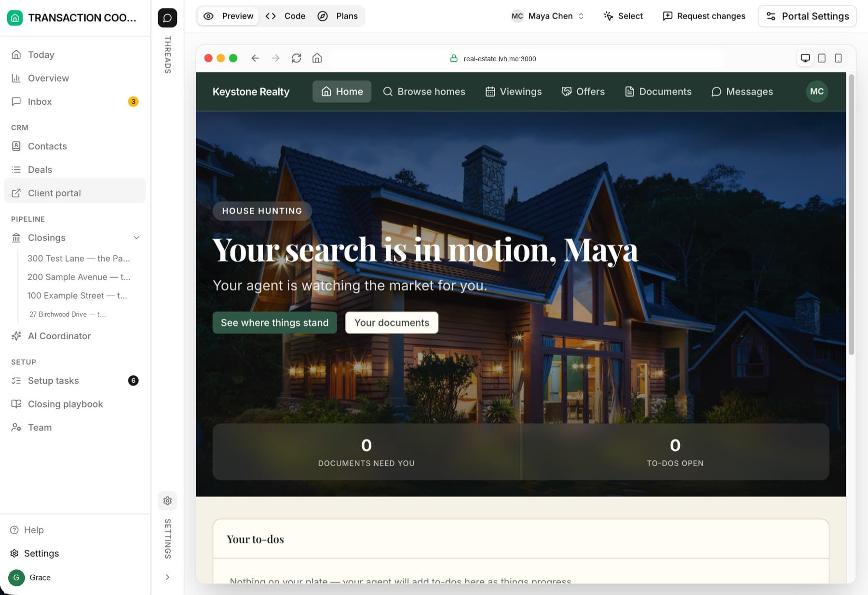Click Request changes

pyautogui.click(x=704, y=16)
